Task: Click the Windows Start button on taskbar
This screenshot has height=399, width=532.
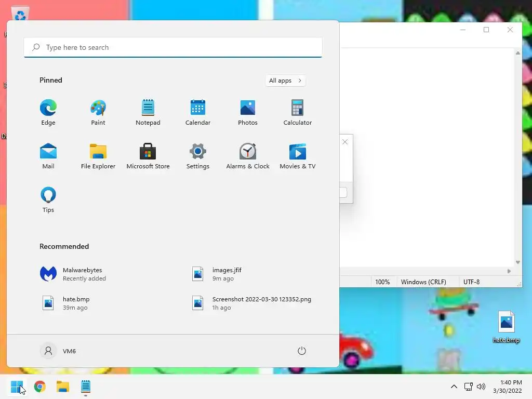Action: click(x=17, y=387)
